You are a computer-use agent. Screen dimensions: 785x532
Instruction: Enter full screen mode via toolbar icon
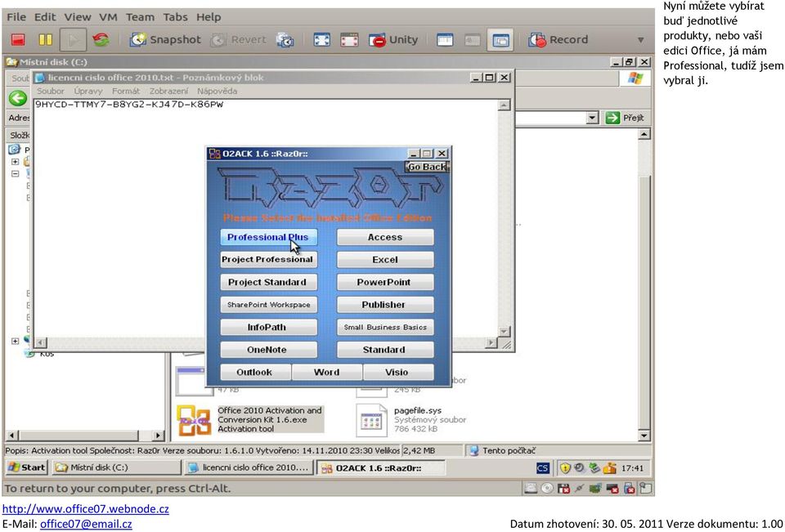pos(321,39)
